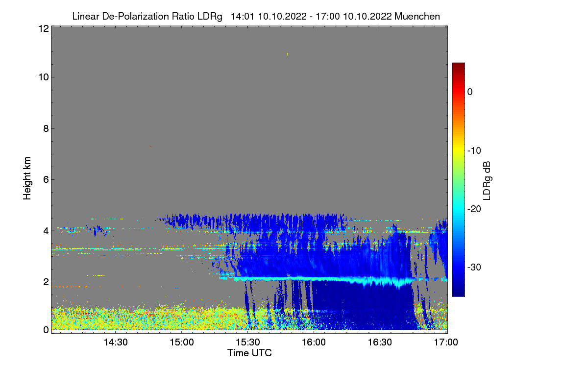The width and height of the screenshot is (588, 392).
Task: Click the yellow band of the colorbar
Action: 458,150
